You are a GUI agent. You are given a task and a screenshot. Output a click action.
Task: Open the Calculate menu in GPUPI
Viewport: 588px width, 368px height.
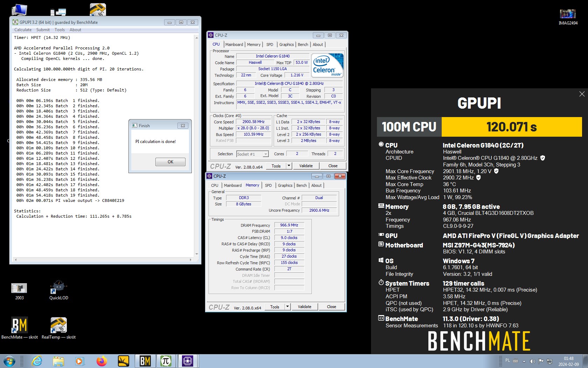[x=23, y=30]
